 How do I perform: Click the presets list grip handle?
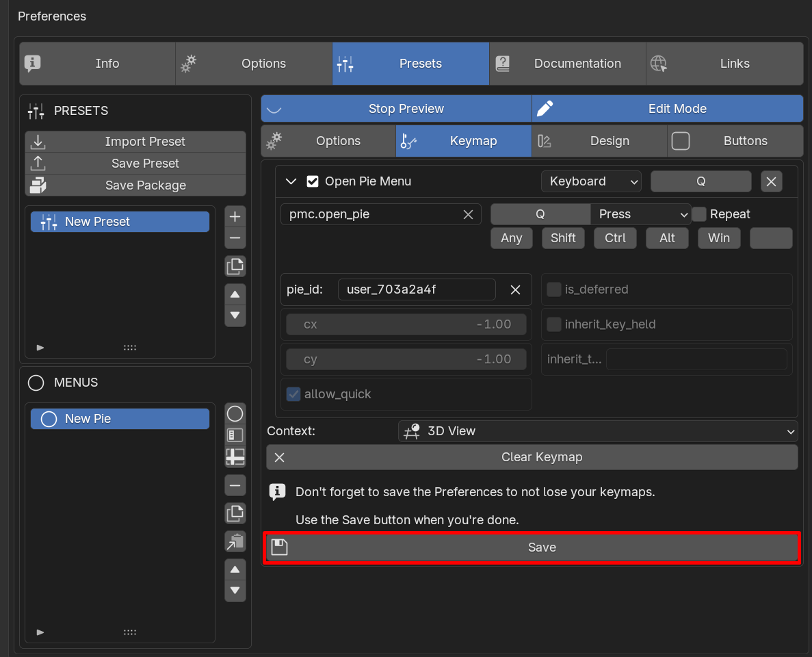click(x=130, y=348)
